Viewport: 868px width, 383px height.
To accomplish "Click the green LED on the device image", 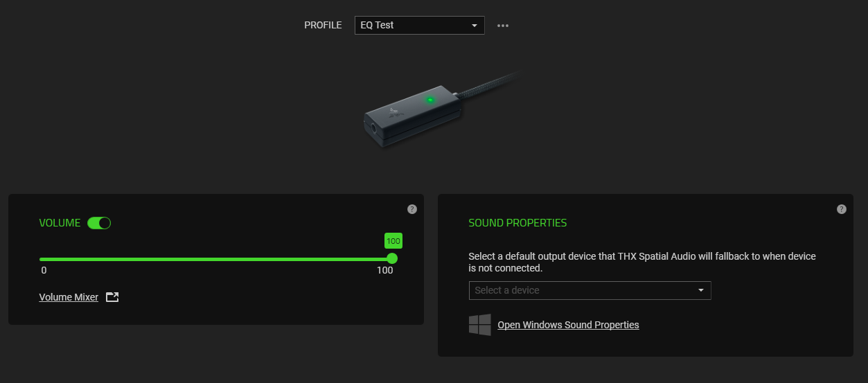I will point(430,100).
